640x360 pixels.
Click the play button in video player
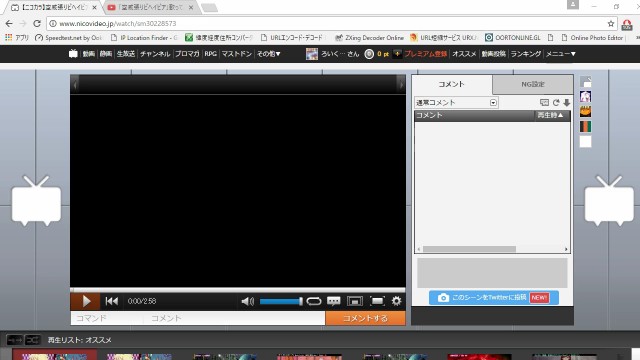pyautogui.click(x=85, y=301)
